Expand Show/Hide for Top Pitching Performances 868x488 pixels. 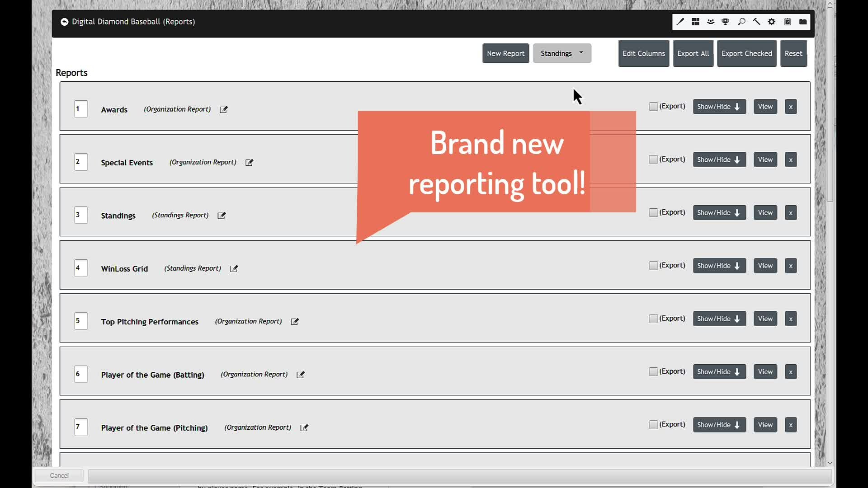pos(719,319)
